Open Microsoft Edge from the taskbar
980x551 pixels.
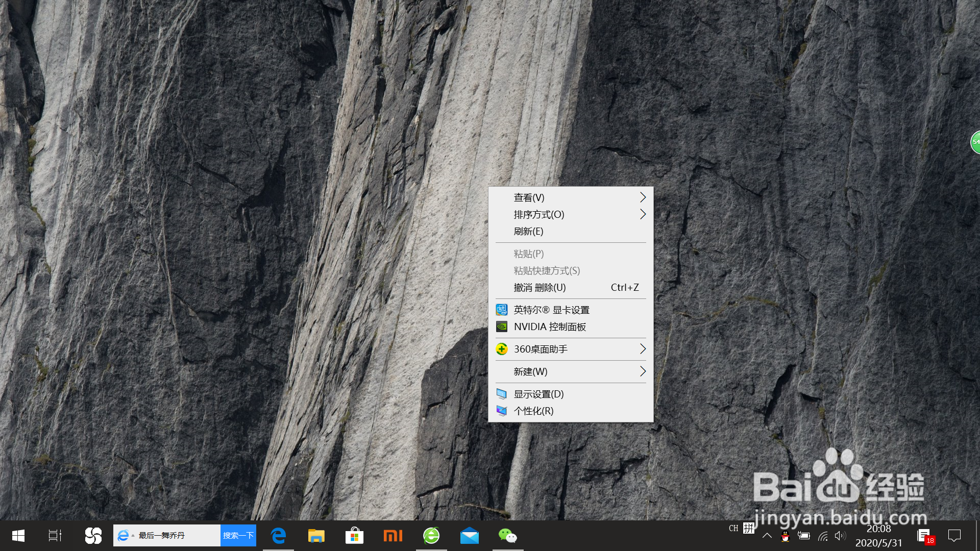[278, 536]
